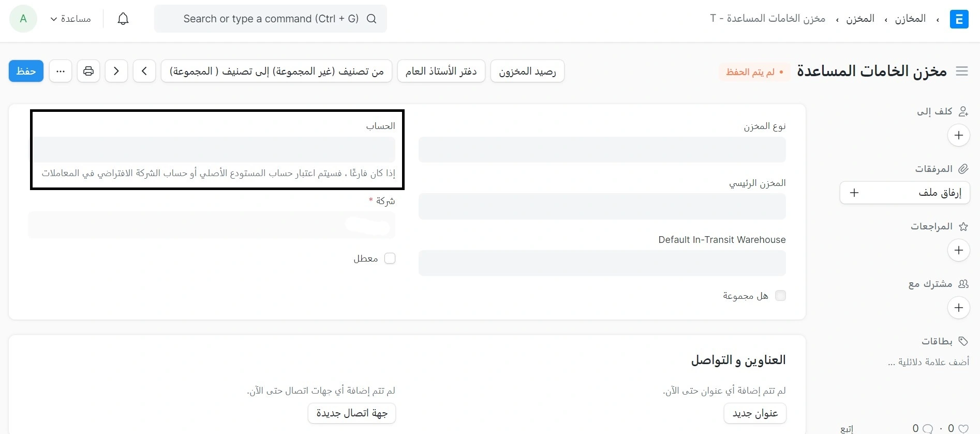
Task: Click the heart like icon
Action: tap(963, 428)
